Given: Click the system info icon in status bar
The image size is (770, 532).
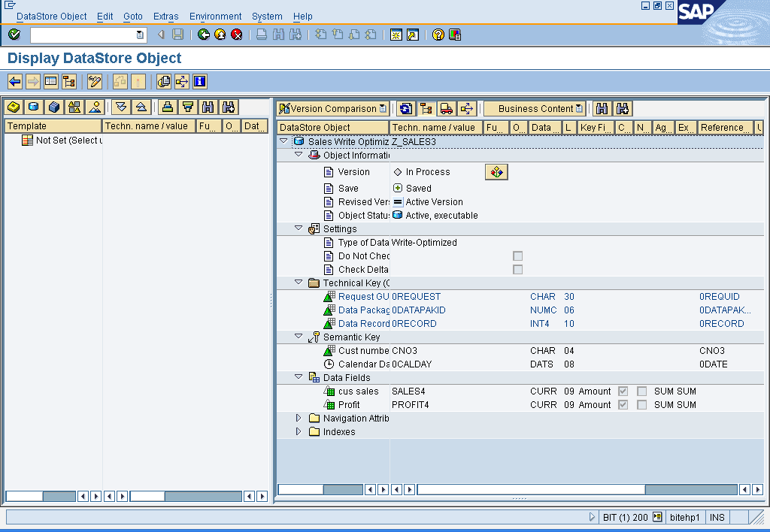Looking at the screenshot, I should (657, 517).
